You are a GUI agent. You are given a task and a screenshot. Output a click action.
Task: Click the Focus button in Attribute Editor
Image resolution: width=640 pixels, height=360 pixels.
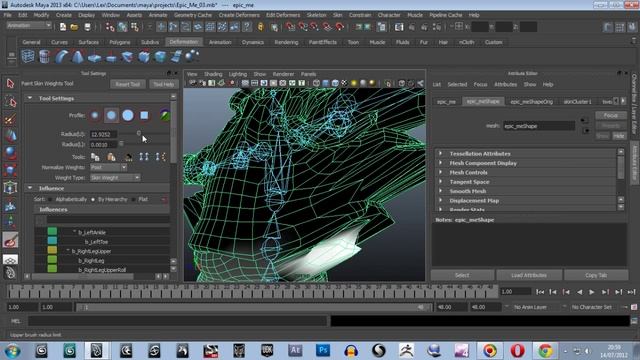[611, 116]
